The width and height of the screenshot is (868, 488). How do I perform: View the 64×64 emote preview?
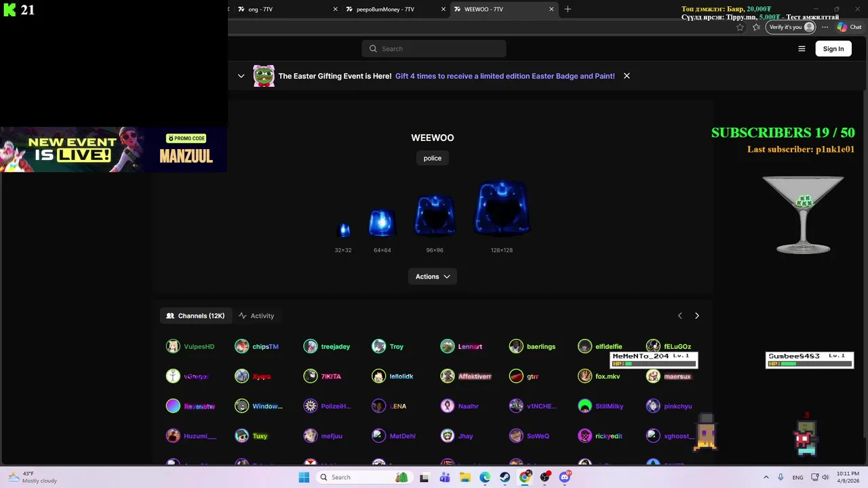coord(382,224)
